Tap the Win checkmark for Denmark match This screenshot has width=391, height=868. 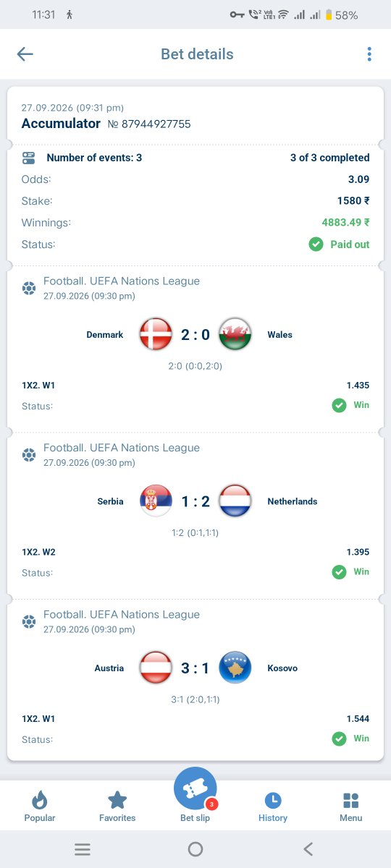339,405
